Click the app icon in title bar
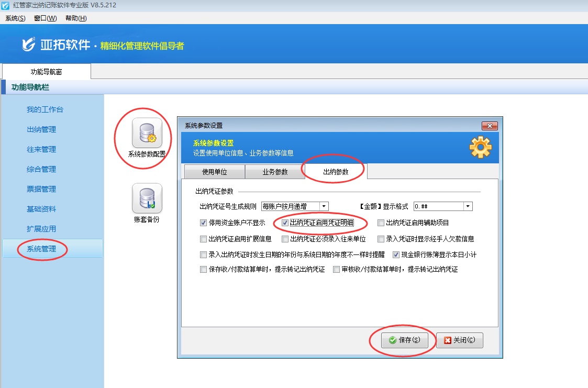Image resolution: width=588 pixels, height=388 pixels. click(5, 5)
